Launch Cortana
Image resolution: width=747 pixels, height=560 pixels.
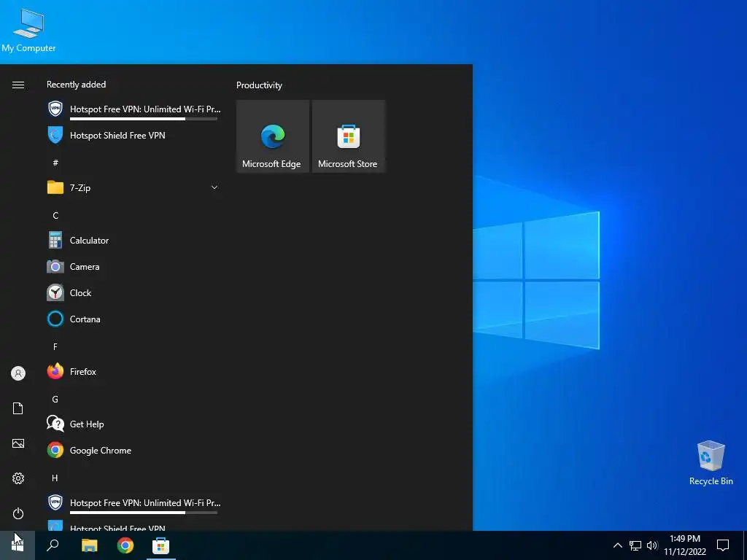click(133, 319)
